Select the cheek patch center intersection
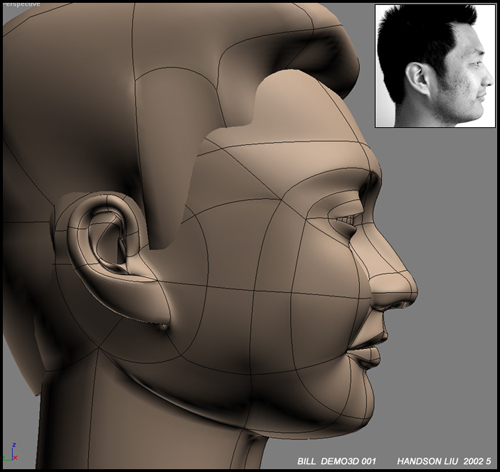Viewport: 500px width, 472px height. point(253,291)
